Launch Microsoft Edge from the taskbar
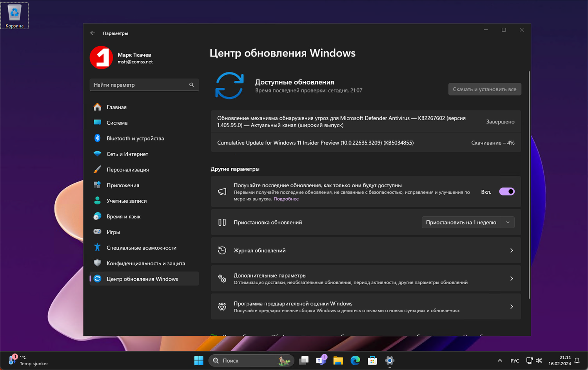The width and height of the screenshot is (588, 370). [355, 361]
